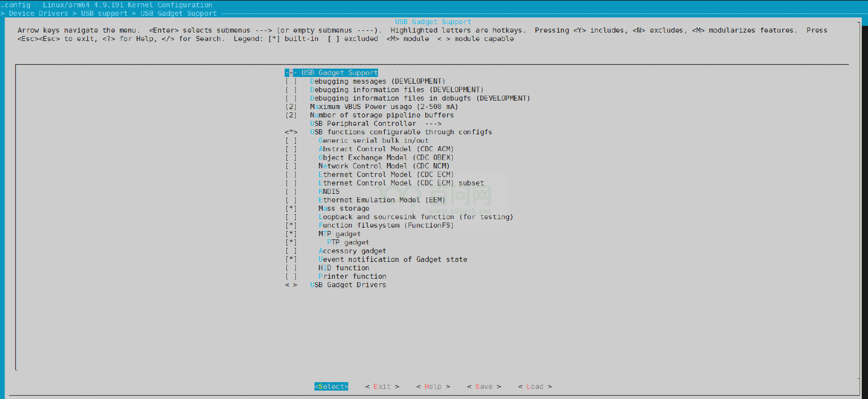Disable Function filesystem (FunctionFS)

click(x=369, y=225)
